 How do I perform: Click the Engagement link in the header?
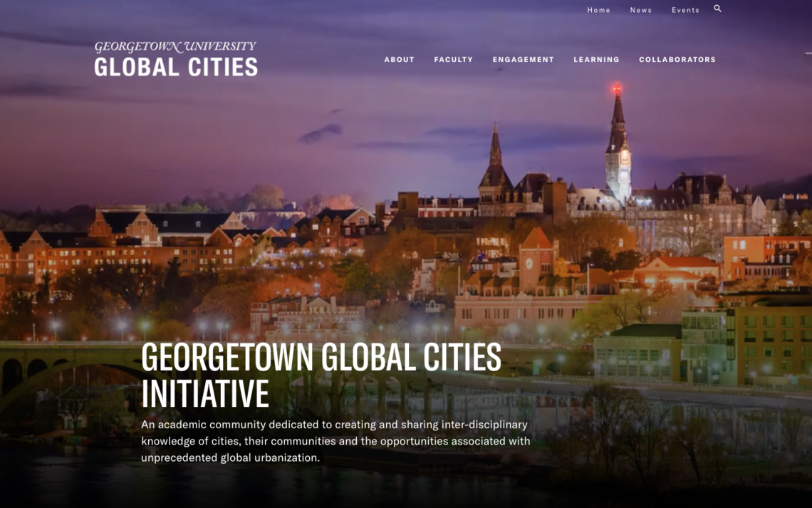pos(523,59)
